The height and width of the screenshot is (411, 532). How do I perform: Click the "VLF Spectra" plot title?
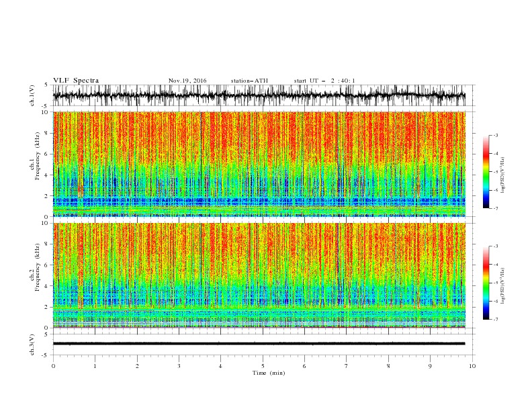(76, 81)
